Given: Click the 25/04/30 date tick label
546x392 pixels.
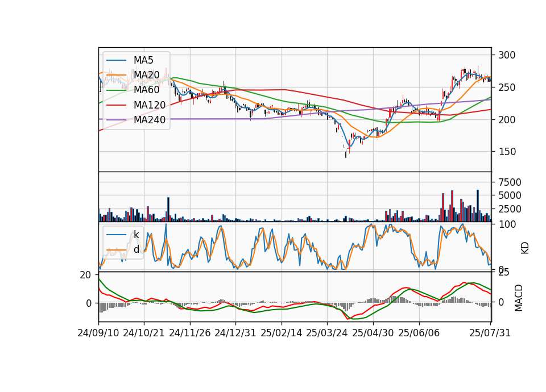Looking at the screenshot, I should (x=373, y=333).
